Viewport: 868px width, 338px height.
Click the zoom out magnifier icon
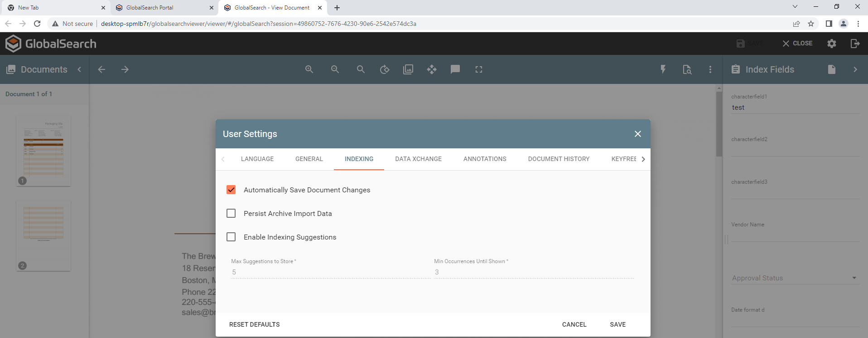tap(335, 69)
